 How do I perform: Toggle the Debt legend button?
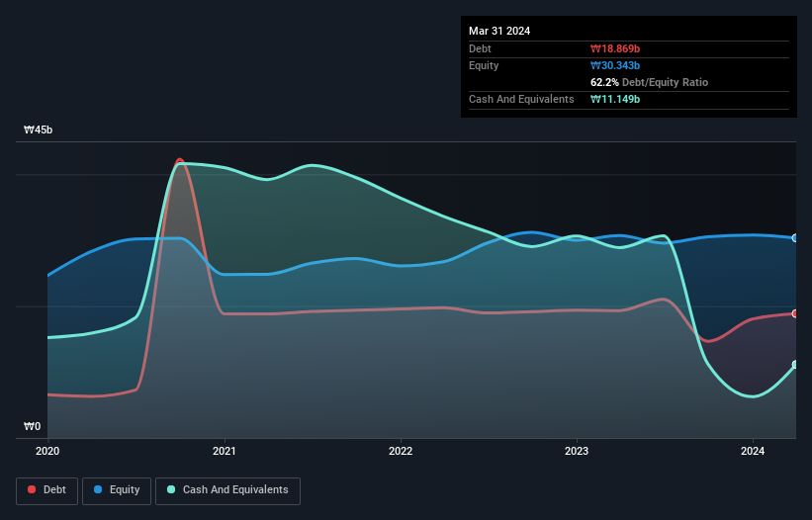46,490
